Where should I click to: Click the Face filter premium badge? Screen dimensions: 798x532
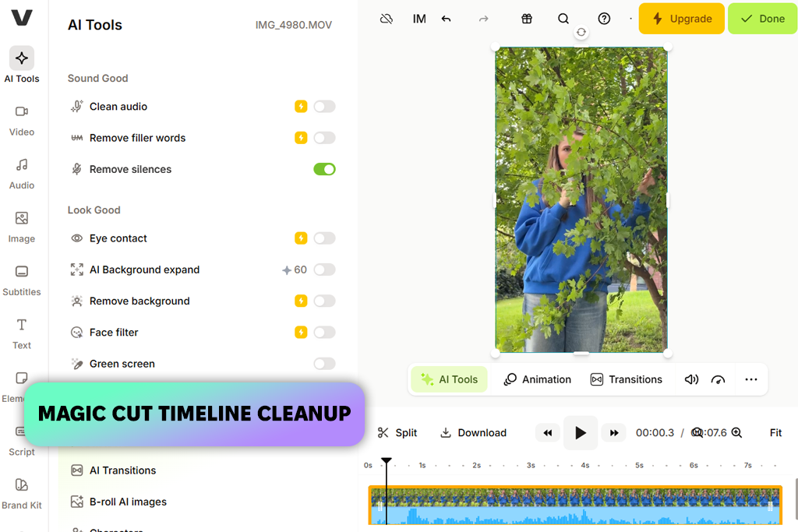(x=301, y=333)
